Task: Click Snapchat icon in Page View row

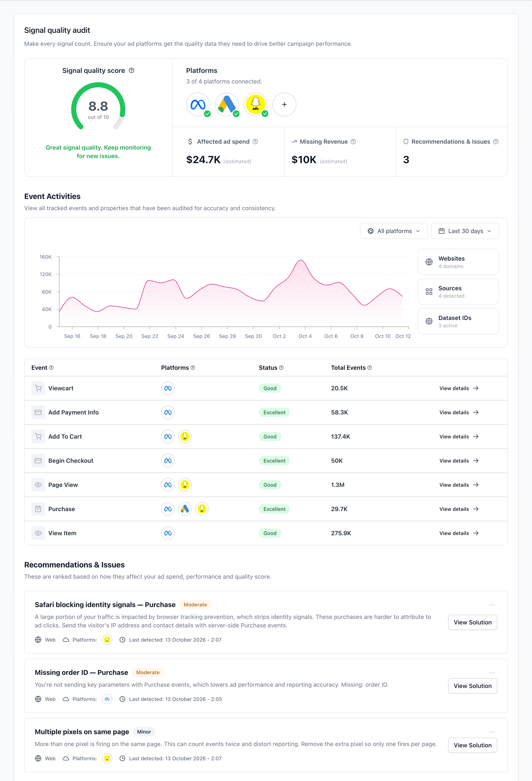Action: (185, 485)
